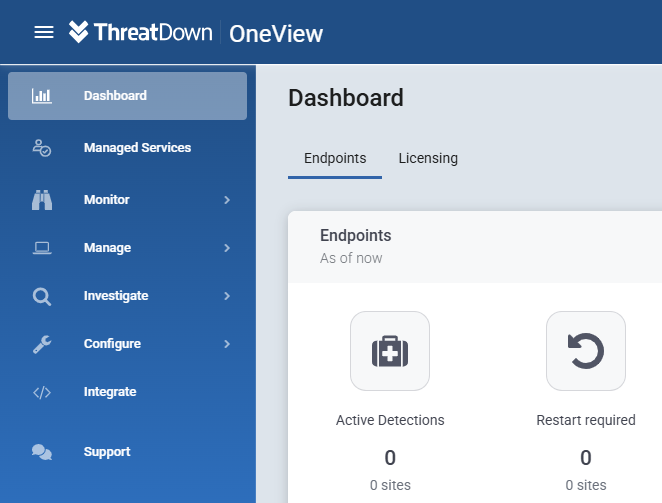
Task: Click the ThreatDown logo
Action: coord(141,32)
